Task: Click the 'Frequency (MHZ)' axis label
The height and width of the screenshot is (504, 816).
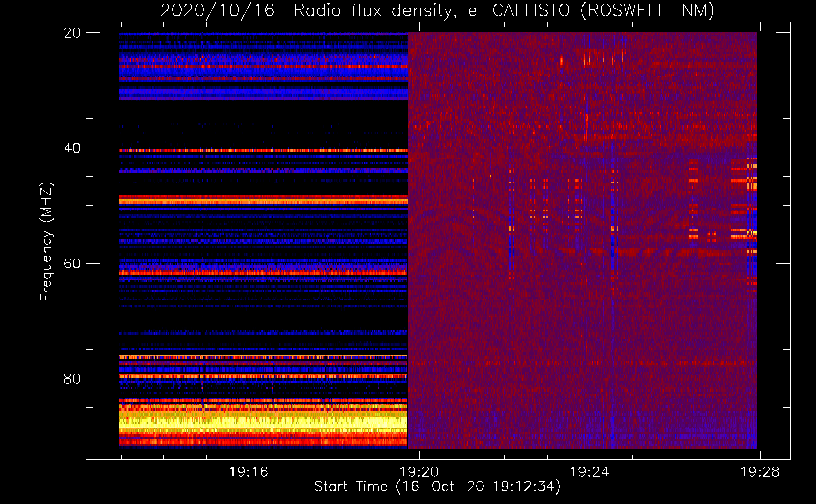Action: pyautogui.click(x=46, y=242)
